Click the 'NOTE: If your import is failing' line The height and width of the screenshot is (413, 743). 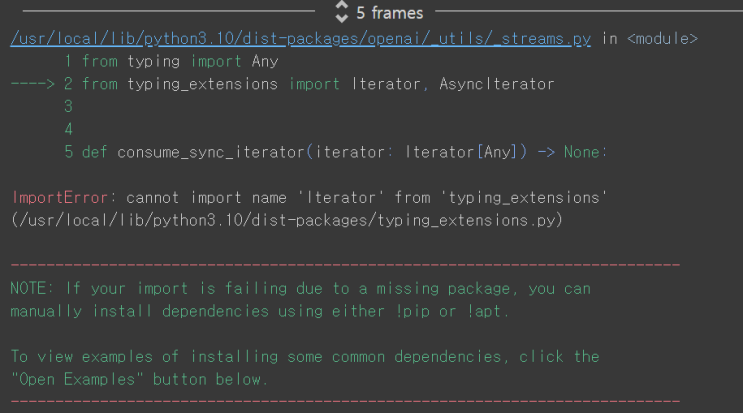click(x=300, y=288)
